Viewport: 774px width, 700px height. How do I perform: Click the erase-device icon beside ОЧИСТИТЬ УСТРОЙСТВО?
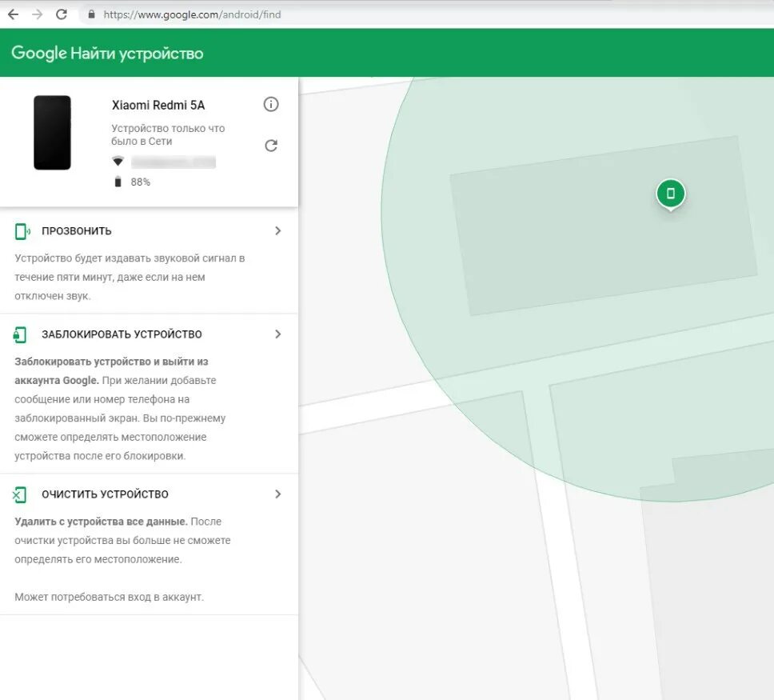pyautogui.click(x=20, y=494)
